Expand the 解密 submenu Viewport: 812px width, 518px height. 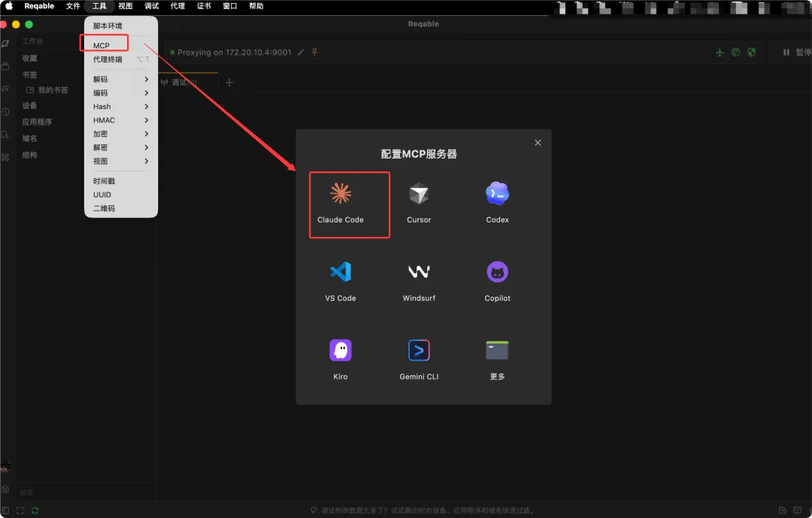pyautogui.click(x=120, y=147)
